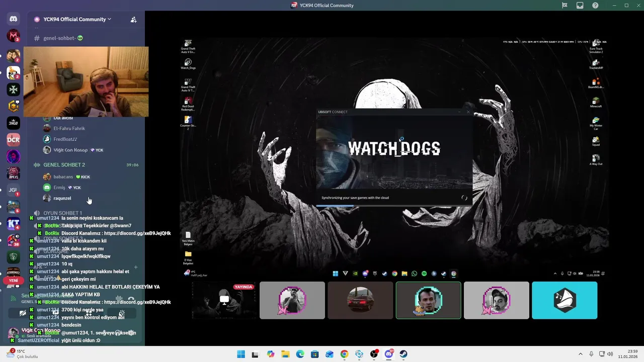Open the DCR server icon
The height and width of the screenshot is (362, 644).
click(14, 139)
